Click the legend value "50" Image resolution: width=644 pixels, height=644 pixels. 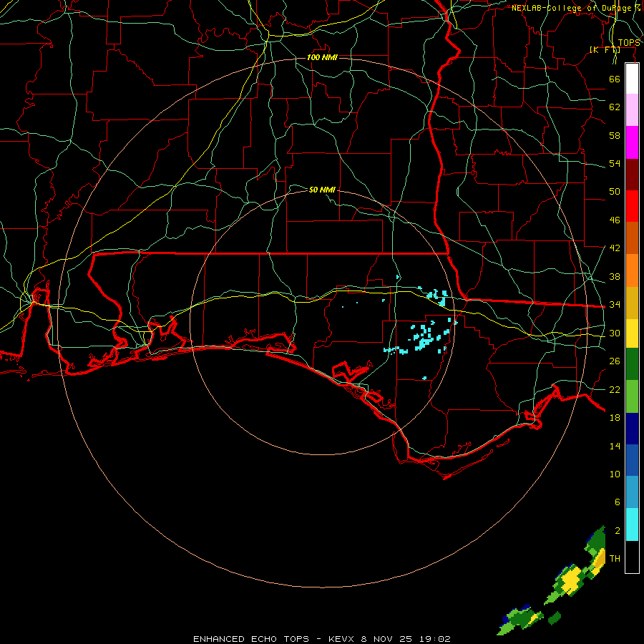[x=615, y=192]
